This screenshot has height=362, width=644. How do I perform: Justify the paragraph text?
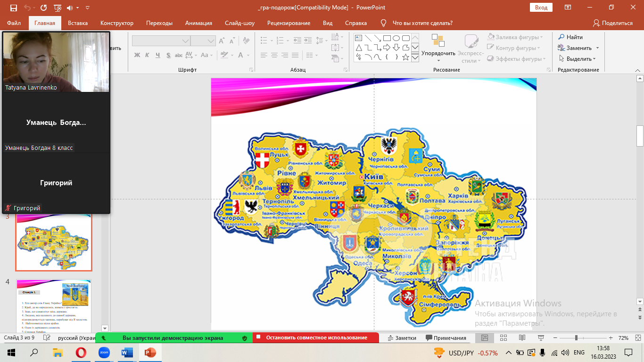tap(295, 55)
